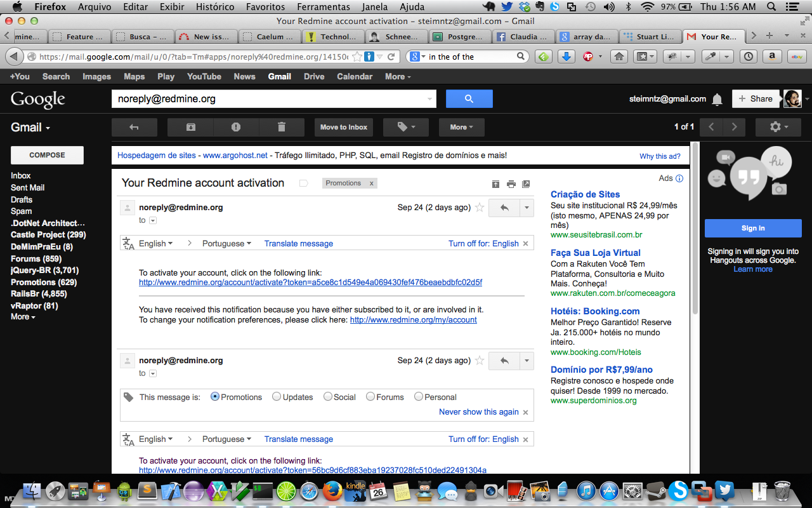Click the blue search button

[x=469, y=99]
